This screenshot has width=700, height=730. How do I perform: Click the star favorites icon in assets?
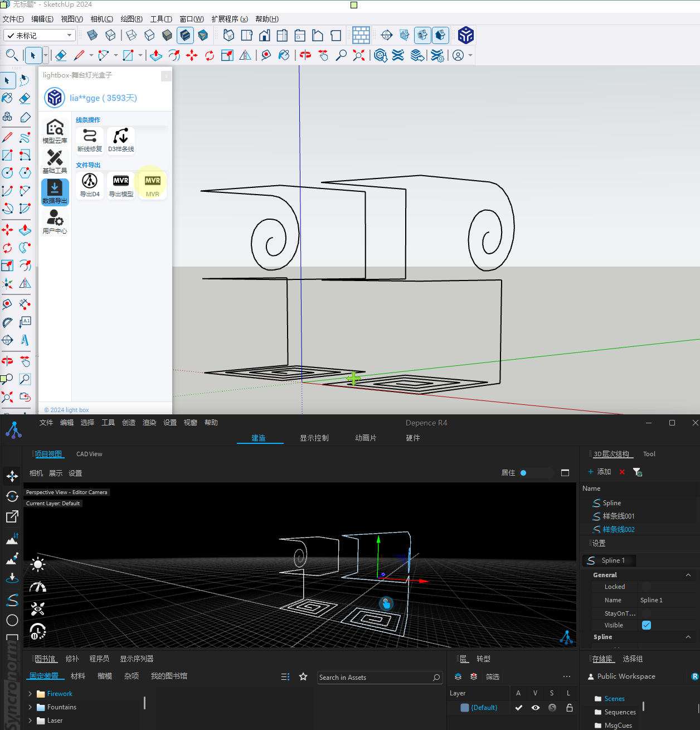303,676
